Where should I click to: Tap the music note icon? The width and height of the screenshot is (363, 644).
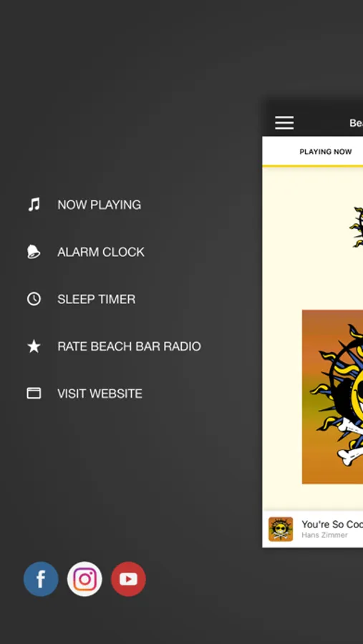click(x=34, y=204)
